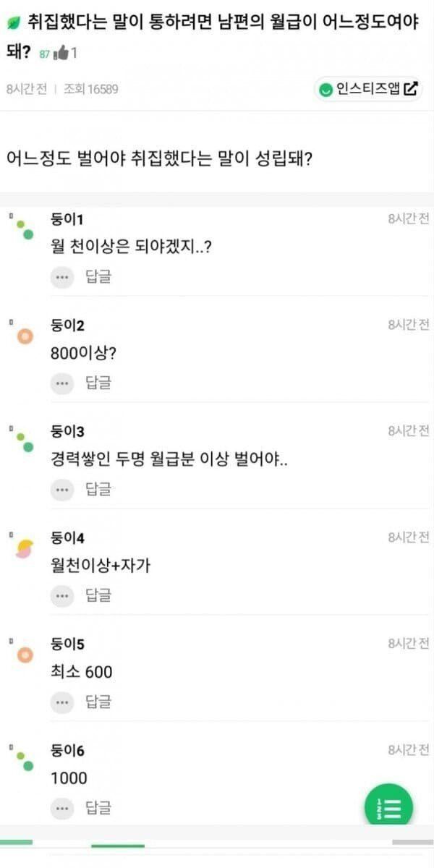Open the more options icon under 둥이4
Viewport: 434px width, 868px height.
point(62,595)
